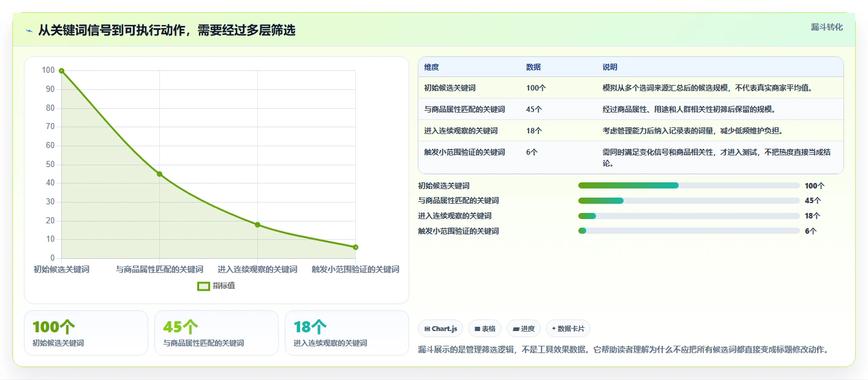Viewport: 868px width, 380px height.
Task: Click the 进入连续观察的关键词 progress bar
Action: coord(689,216)
